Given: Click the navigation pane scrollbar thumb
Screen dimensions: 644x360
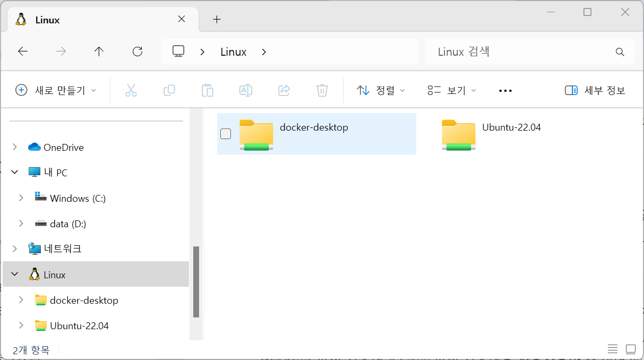Looking at the screenshot, I should point(196,282).
